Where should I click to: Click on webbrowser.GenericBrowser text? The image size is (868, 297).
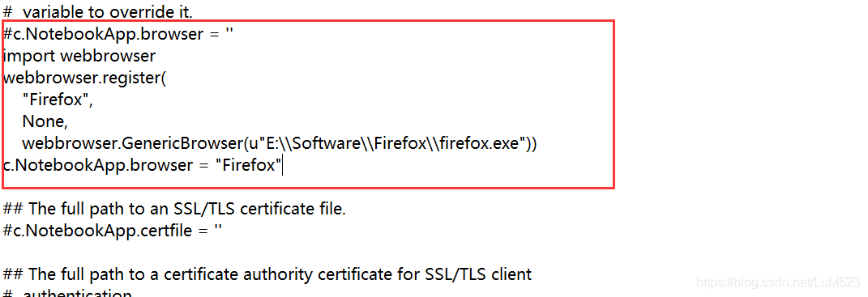(x=132, y=144)
